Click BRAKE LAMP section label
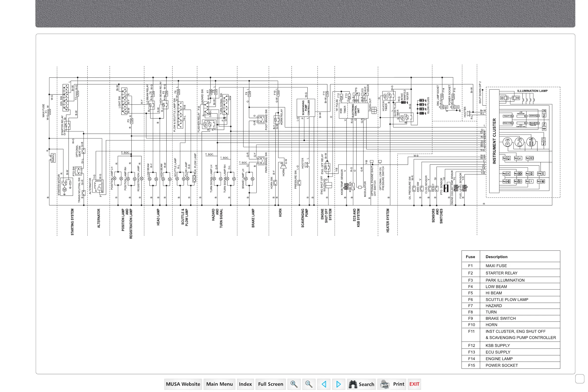Image resolution: width=588 pixels, height=392 pixels. [x=253, y=218]
